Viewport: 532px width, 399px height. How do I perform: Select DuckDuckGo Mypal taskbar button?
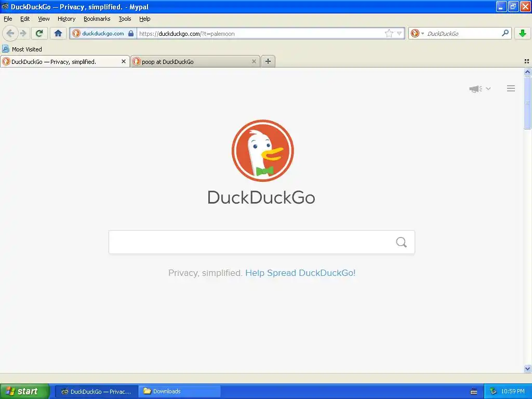tap(96, 391)
